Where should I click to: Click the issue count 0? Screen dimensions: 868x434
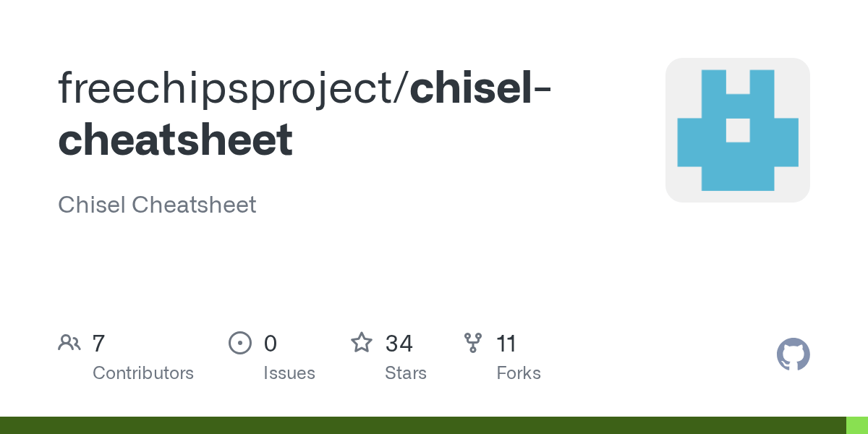pyautogui.click(x=271, y=343)
